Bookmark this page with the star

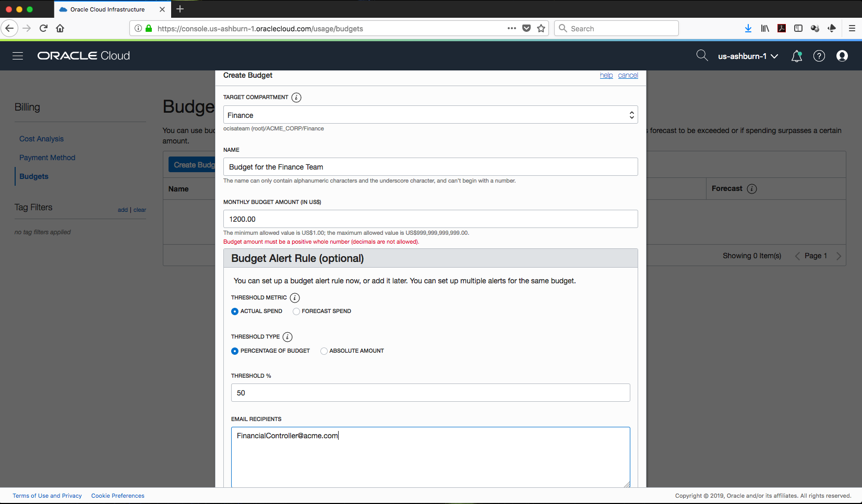click(x=541, y=28)
